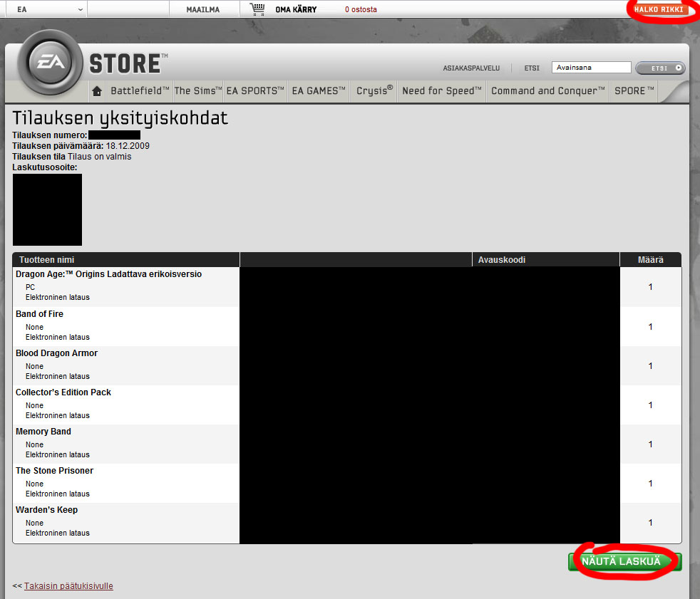Select the Blood Dragon Armor product name
Image resolution: width=700 pixels, height=599 pixels.
(x=57, y=353)
